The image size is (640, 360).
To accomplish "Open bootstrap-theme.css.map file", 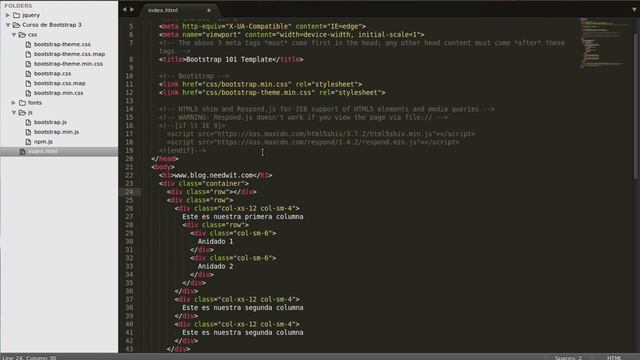I will coord(69,54).
